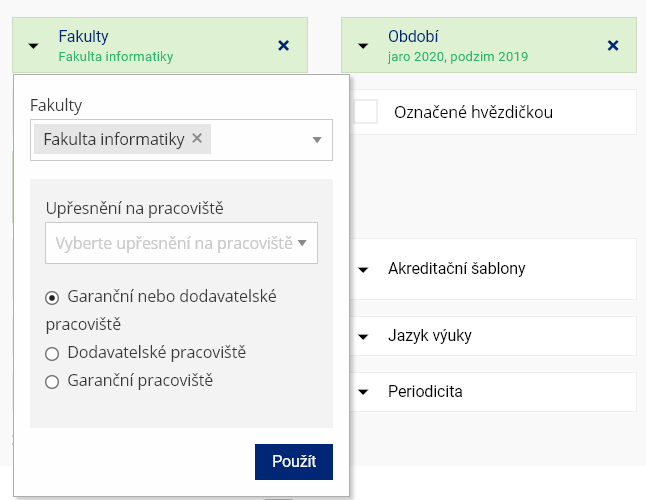Click Akreditační šablony arrow icon
646x500 pixels.
364,269
